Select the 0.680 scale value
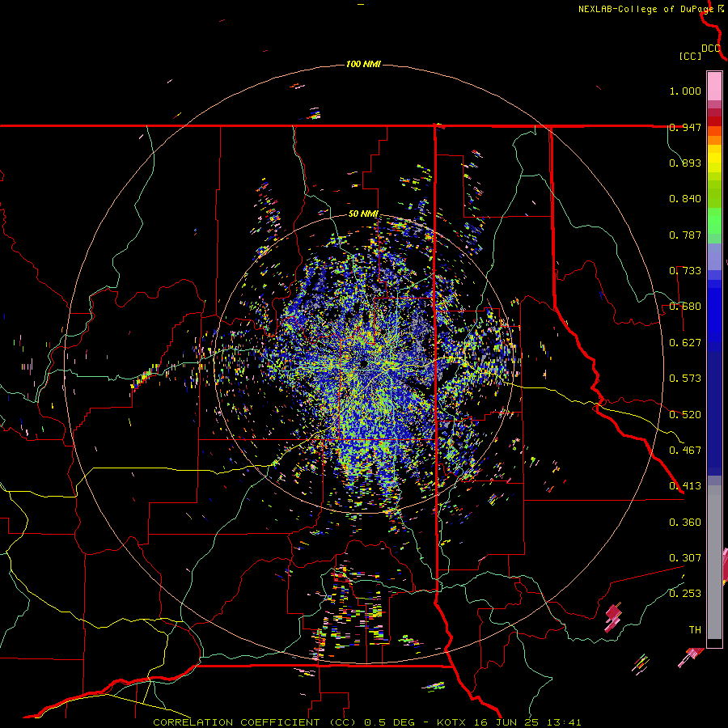 (685, 307)
